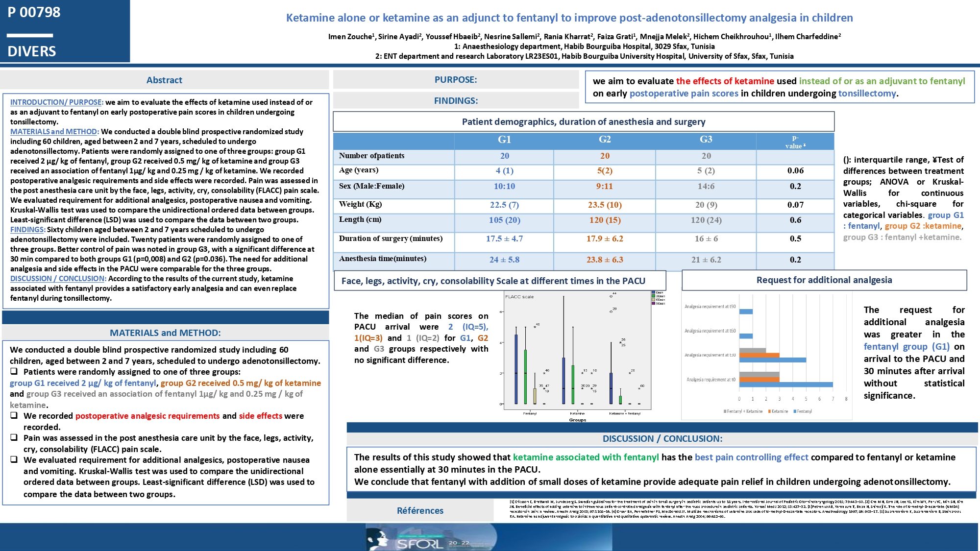This screenshot has width=980, height=551.
Task: Click the Fentanyl bar at analgesia requirement t0
Action: tap(786, 384)
